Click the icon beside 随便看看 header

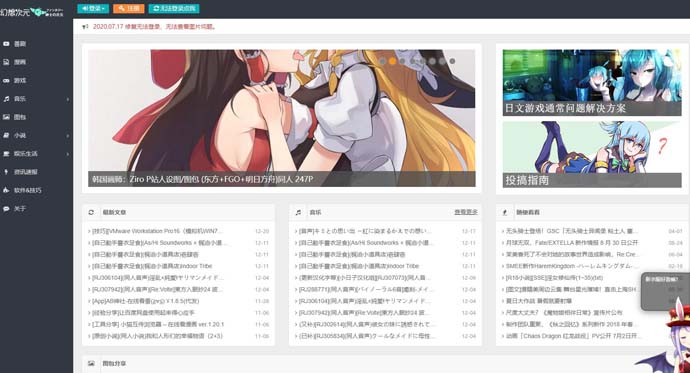505,212
